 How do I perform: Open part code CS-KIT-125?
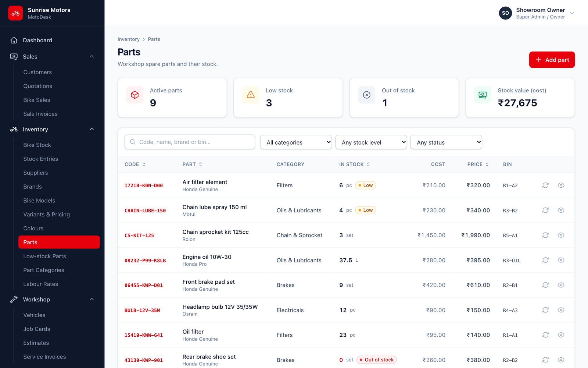[x=139, y=236]
